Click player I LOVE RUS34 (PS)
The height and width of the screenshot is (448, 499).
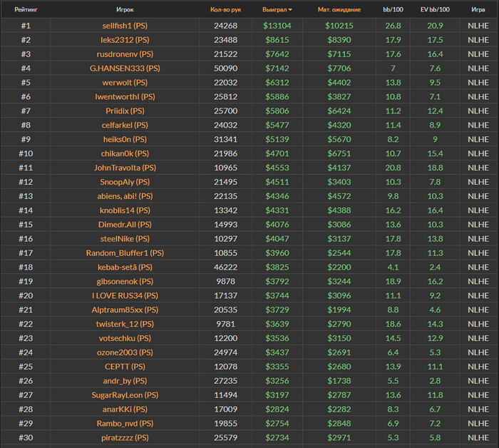(x=125, y=295)
